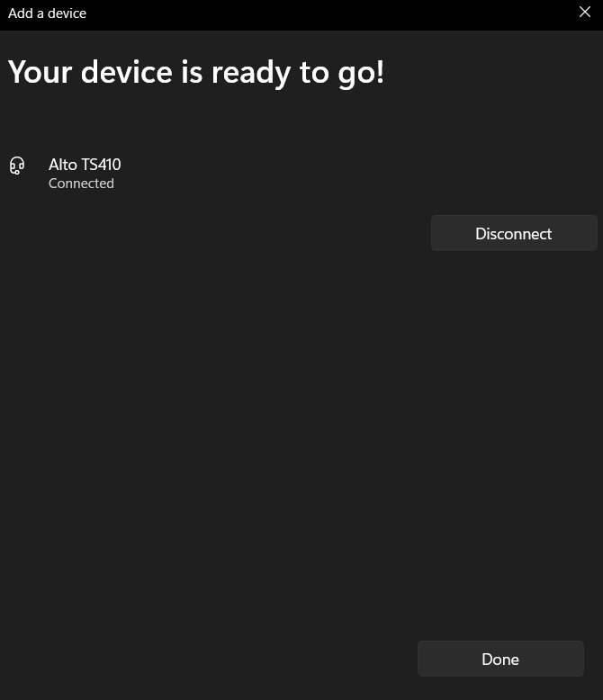The image size is (603, 700).
Task: Click the Your device is ready heading
Action: point(195,72)
